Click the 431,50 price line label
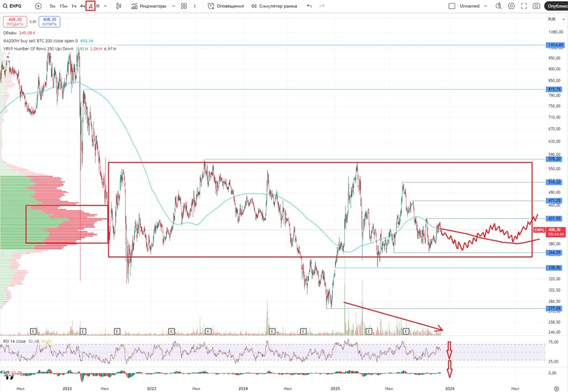 click(554, 218)
